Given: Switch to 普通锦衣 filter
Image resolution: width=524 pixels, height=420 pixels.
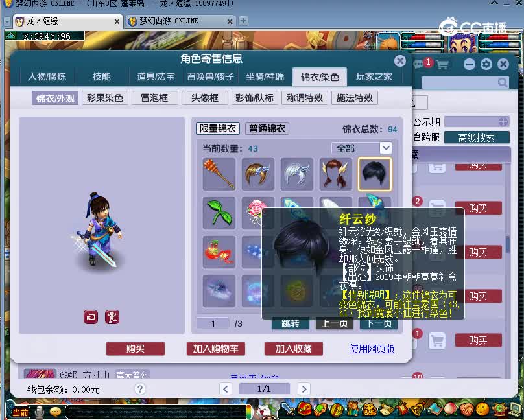Looking at the screenshot, I should tap(267, 128).
